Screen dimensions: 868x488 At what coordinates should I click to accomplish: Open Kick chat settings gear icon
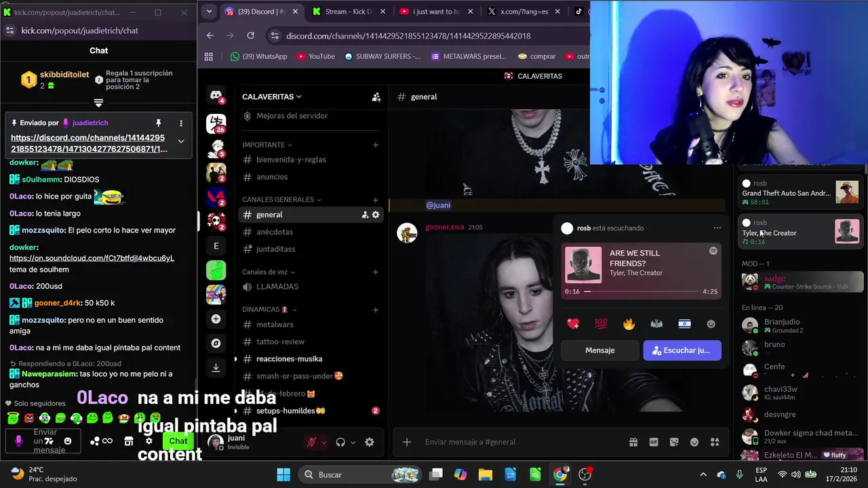[149, 441]
